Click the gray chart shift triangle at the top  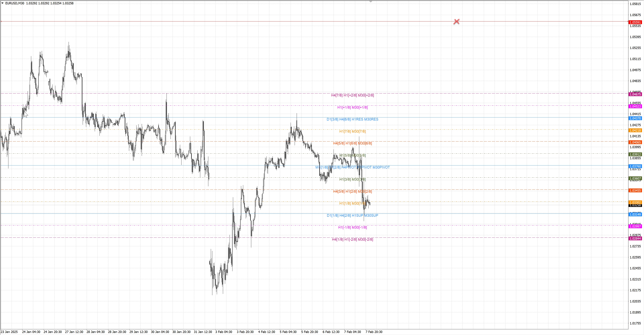point(371,2)
